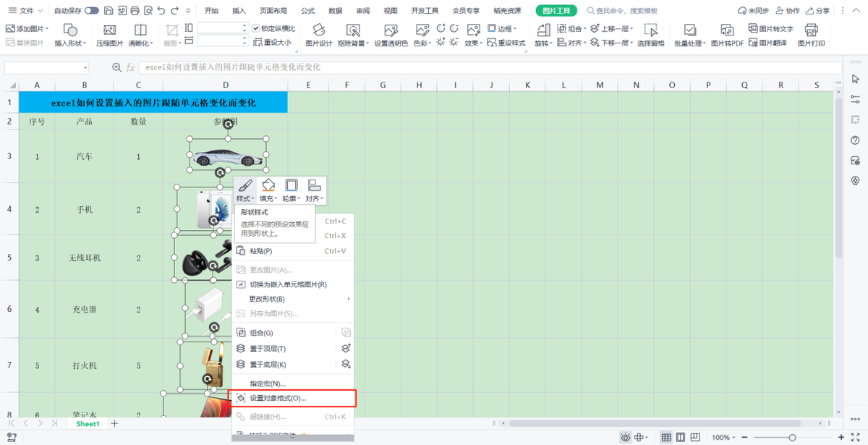
Task: Select normal grid view in status bar
Action: [666, 437]
